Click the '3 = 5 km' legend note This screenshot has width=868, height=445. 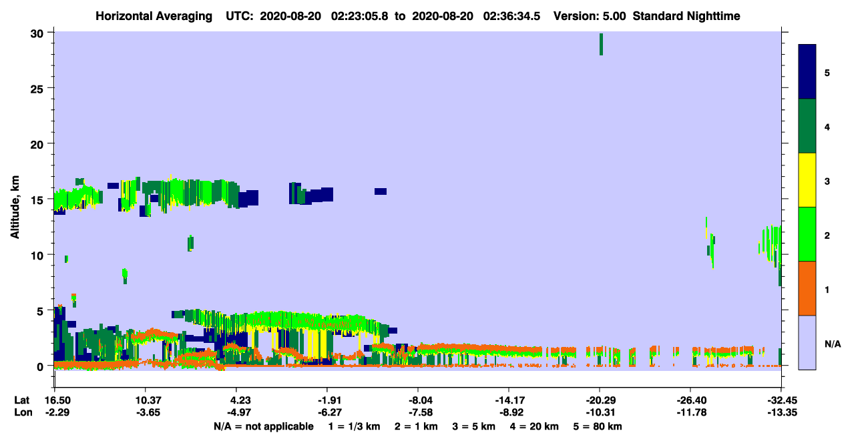475,426
